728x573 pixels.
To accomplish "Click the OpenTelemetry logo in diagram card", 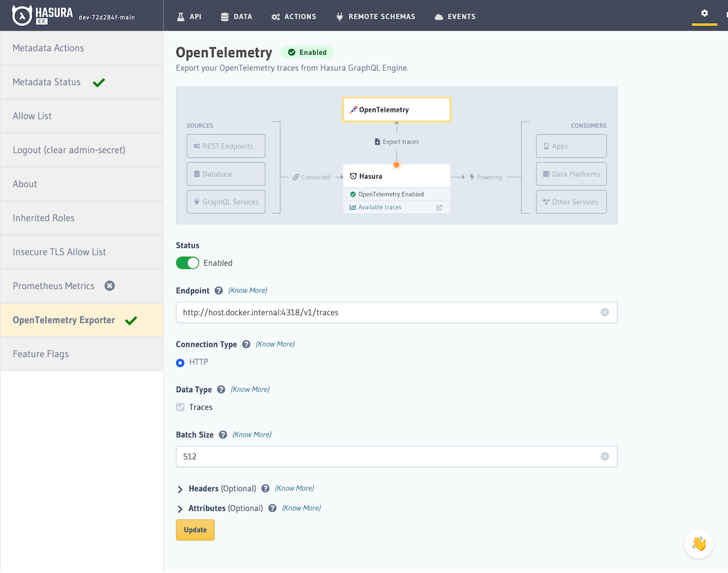I will (x=354, y=110).
